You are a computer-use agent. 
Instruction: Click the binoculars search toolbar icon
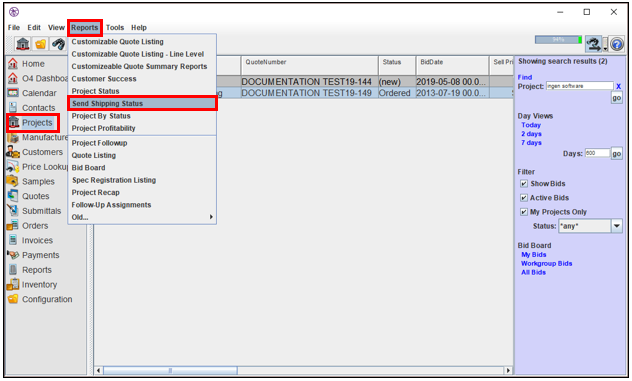tap(58, 44)
